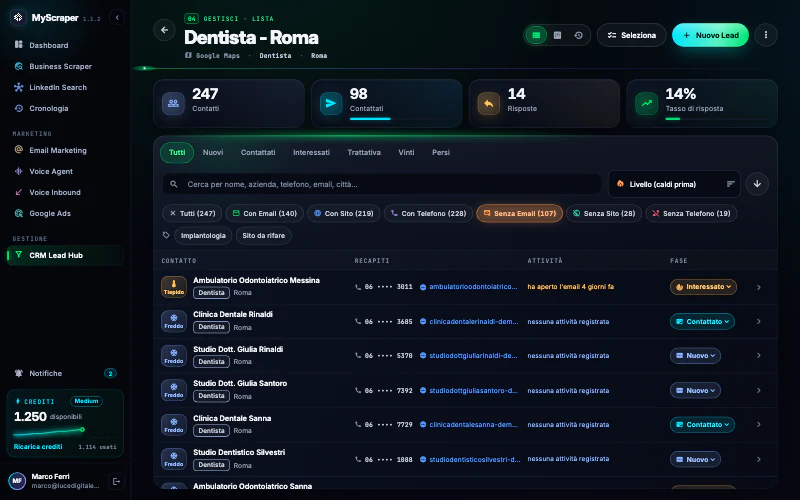Open the Livello (caldi prima) sort dropdown
Image resolution: width=800 pixels, height=500 pixels.
pos(674,184)
